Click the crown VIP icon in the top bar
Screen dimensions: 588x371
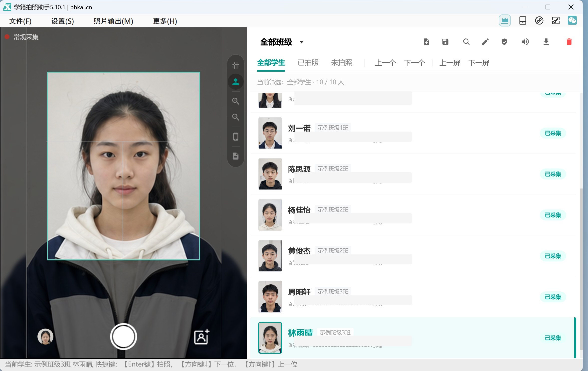coord(505,21)
